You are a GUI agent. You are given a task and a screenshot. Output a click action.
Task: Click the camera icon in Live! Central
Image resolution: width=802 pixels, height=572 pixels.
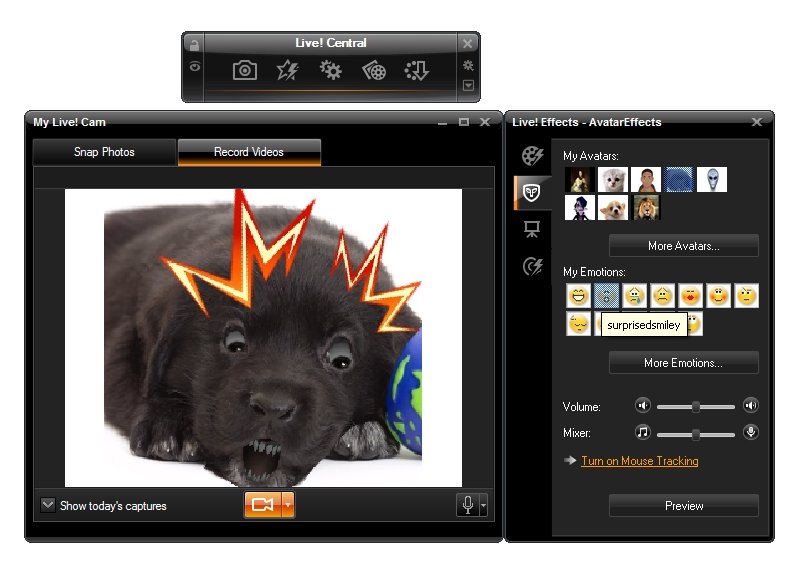(245, 70)
